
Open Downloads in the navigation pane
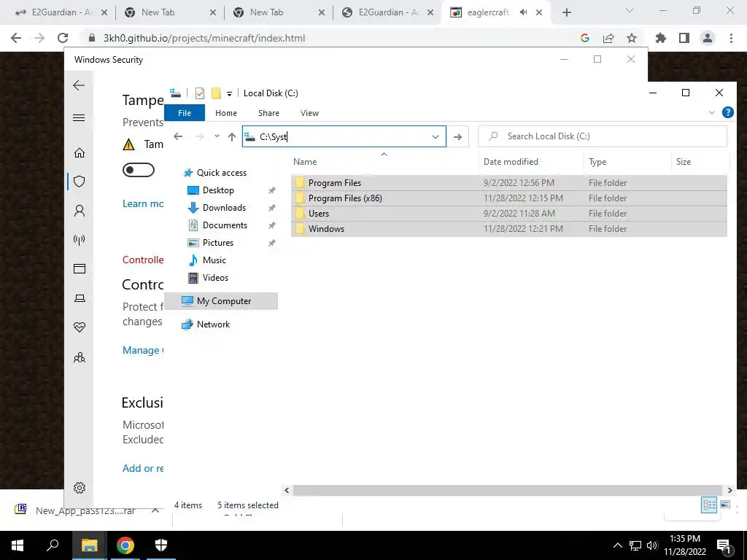coord(224,208)
